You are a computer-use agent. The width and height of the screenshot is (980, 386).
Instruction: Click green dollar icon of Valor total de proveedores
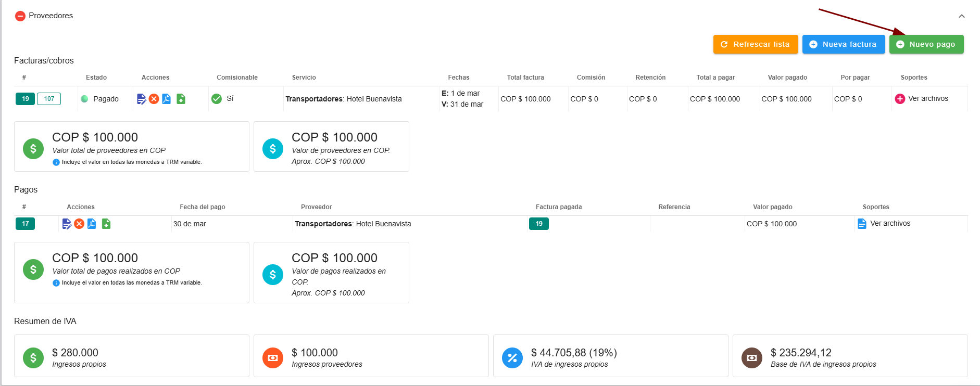33,149
